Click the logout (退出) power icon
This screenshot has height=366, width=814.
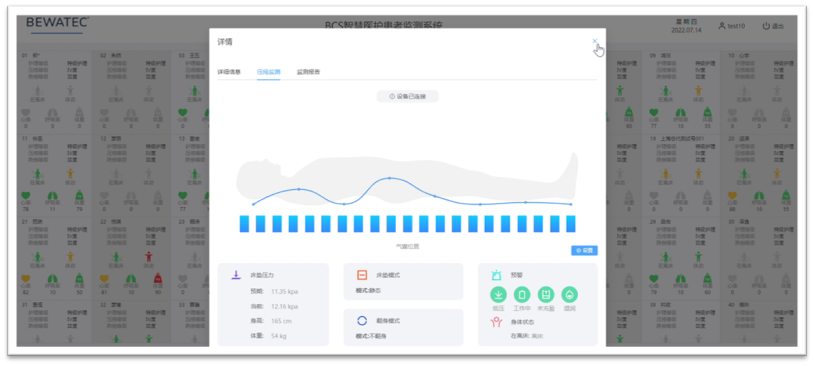coord(766,26)
